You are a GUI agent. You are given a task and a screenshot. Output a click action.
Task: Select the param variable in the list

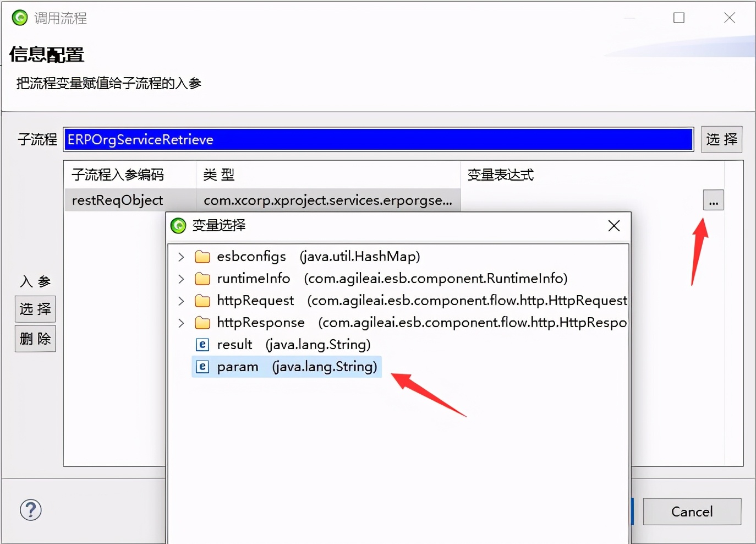coord(238,366)
